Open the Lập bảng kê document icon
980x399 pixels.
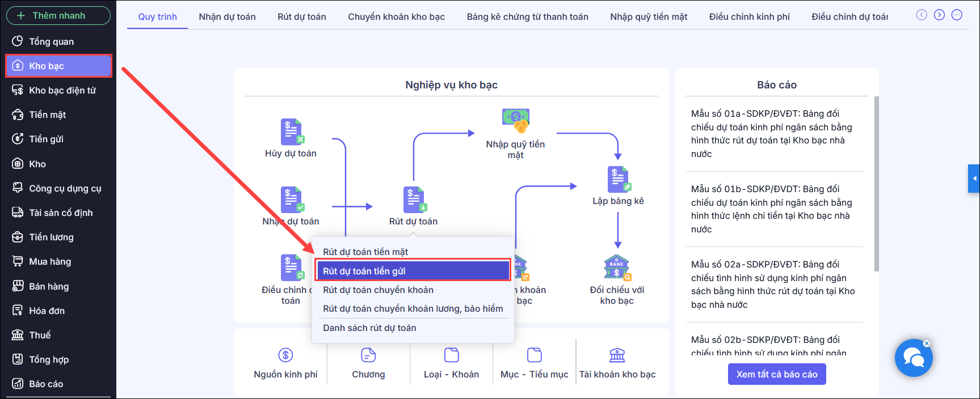tap(619, 180)
